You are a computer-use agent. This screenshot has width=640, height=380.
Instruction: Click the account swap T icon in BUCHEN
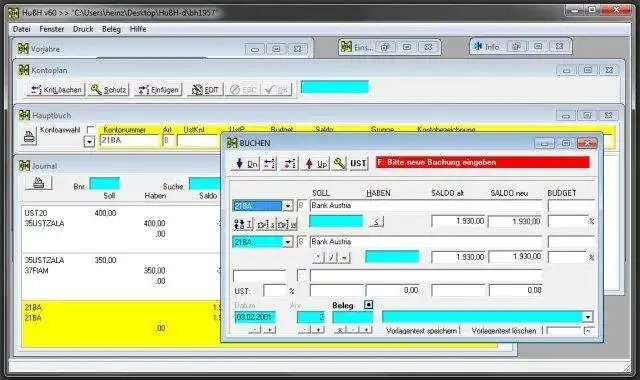[x=243, y=224]
